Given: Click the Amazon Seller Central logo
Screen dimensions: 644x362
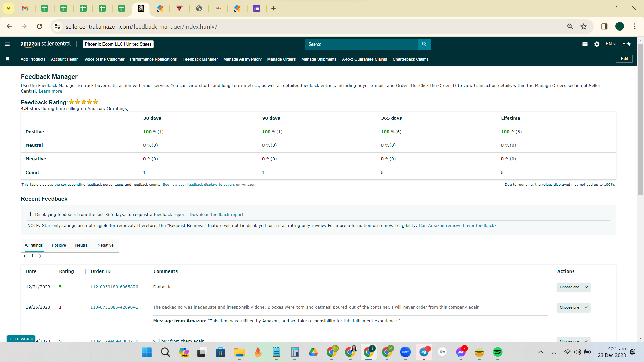Looking at the screenshot, I should pyautogui.click(x=46, y=44).
